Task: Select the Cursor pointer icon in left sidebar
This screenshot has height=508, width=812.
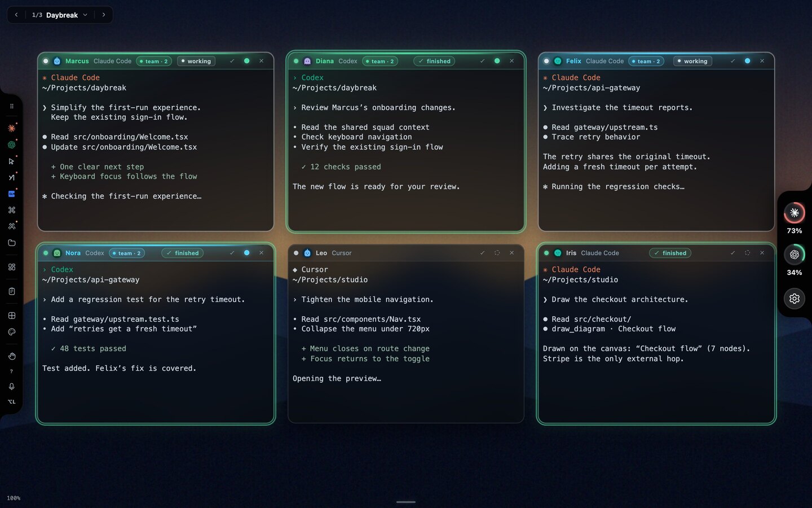Action: [11, 161]
